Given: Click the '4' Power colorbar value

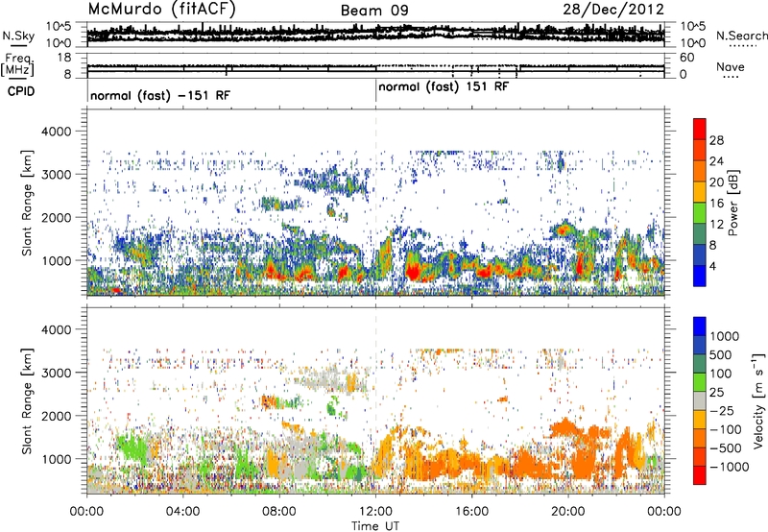Looking at the screenshot, I should pyautogui.click(x=712, y=266).
